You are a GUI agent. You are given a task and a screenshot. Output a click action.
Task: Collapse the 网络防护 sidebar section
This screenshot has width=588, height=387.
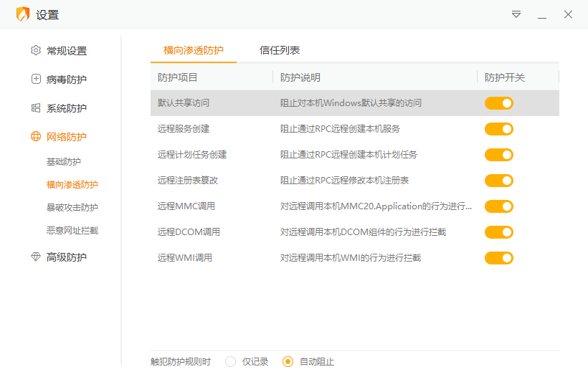coord(66,137)
